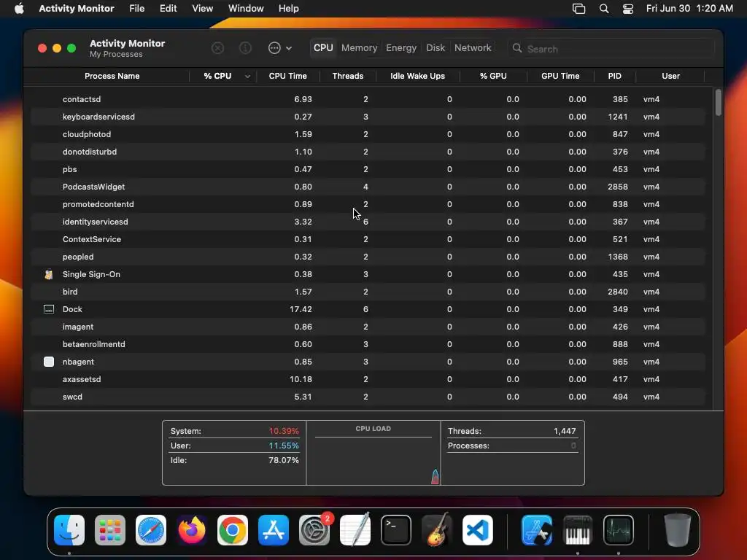Screen dimensions: 747x560
Task: Open Stage Manager icon in menu bar
Action: [578, 9]
